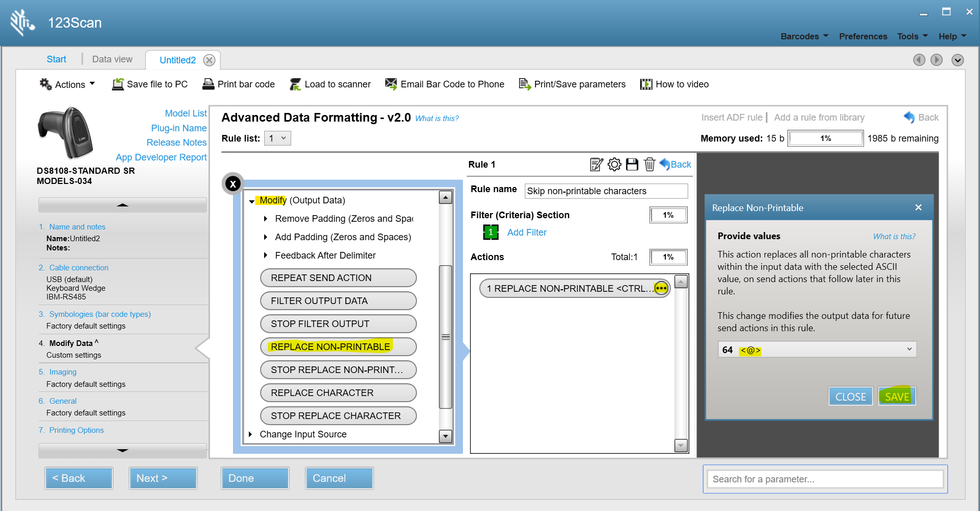Close the Untitled2 tab
The width and height of the screenshot is (980, 511).
(x=209, y=60)
